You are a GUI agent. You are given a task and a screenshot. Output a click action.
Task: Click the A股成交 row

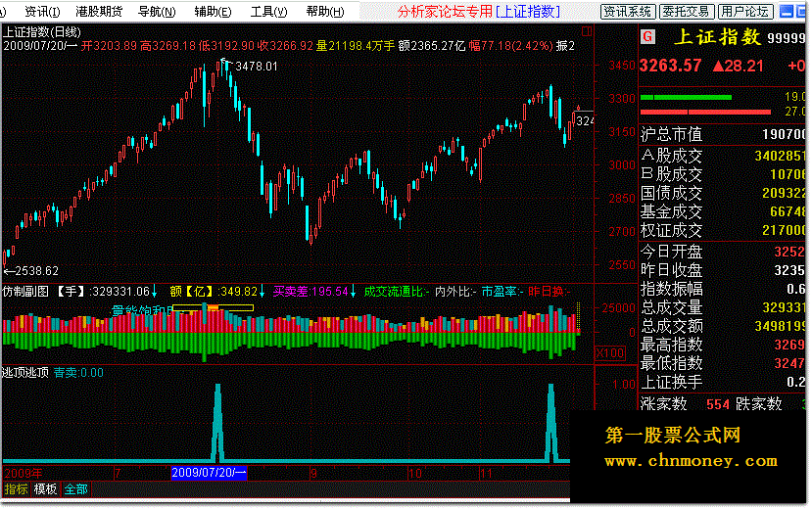point(724,156)
